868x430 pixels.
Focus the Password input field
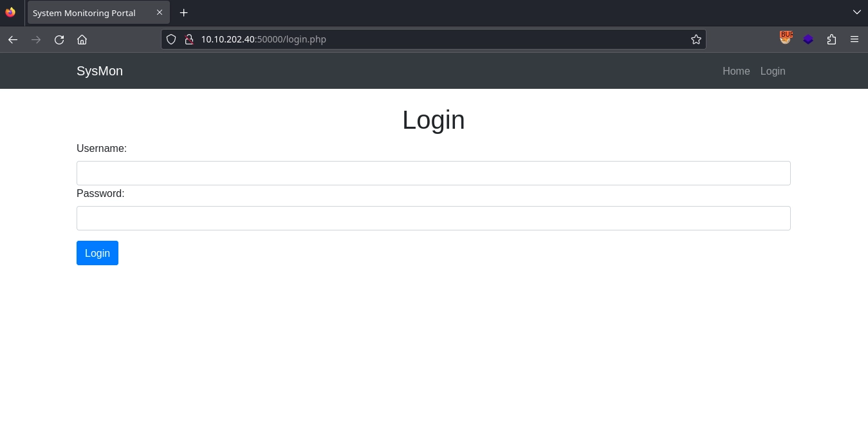[433, 218]
